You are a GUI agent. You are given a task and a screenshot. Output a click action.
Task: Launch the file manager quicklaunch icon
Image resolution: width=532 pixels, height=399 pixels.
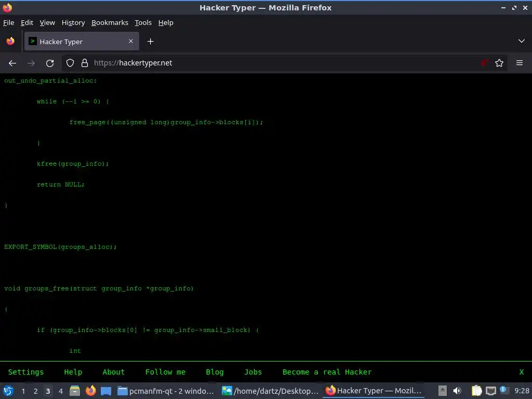(x=75, y=391)
